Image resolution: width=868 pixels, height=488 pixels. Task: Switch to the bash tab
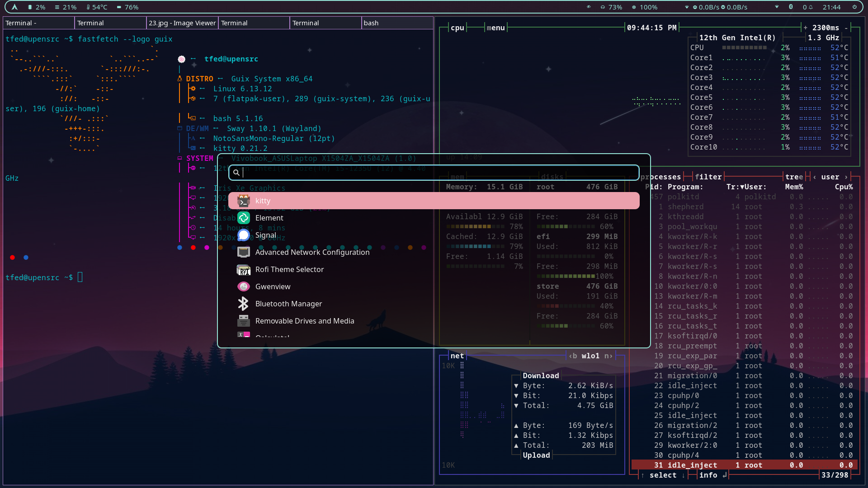(x=397, y=23)
